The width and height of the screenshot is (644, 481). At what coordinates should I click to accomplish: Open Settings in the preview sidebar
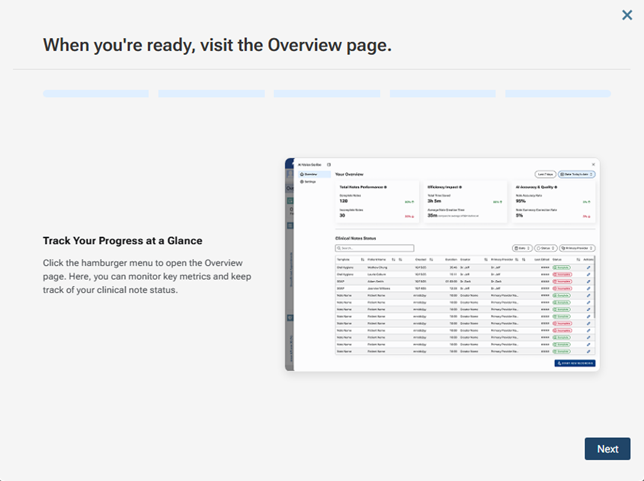coord(313,182)
